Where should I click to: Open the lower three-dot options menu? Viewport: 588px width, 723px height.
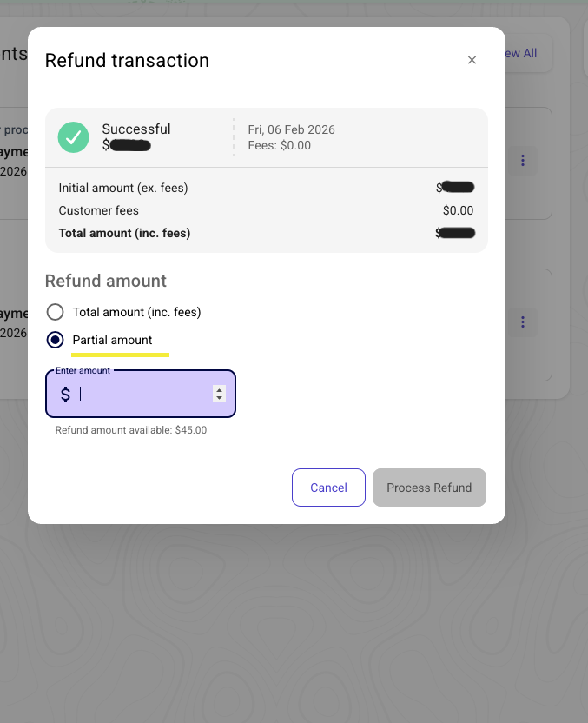pyautogui.click(x=523, y=322)
